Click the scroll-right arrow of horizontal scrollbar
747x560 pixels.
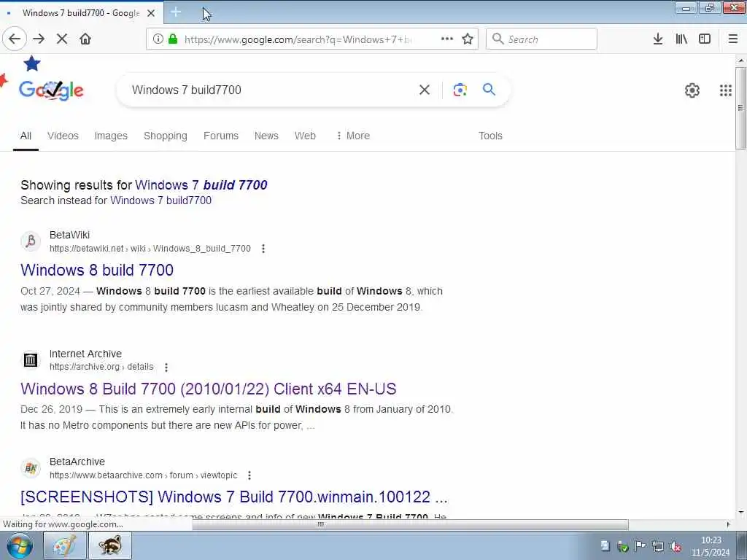(x=728, y=524)
